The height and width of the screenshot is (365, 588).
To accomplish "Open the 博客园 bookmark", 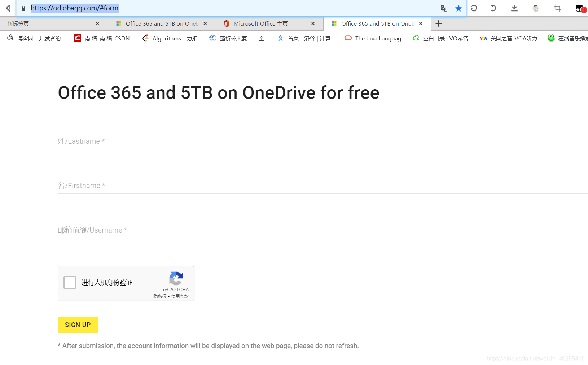I will coord(36,38).
